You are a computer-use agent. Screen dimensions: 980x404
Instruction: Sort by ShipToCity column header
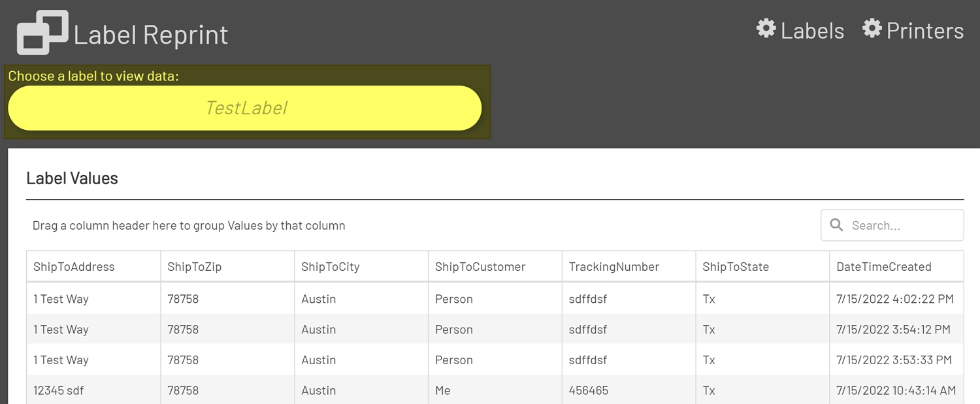[x=330, y=266]
